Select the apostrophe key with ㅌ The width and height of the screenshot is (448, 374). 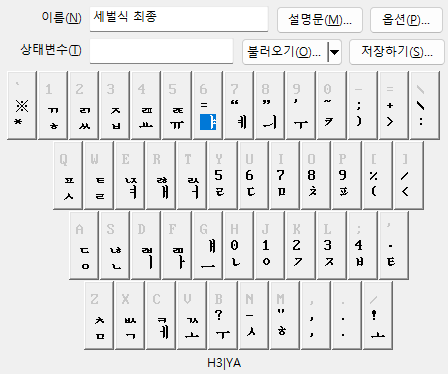[394, 245]
